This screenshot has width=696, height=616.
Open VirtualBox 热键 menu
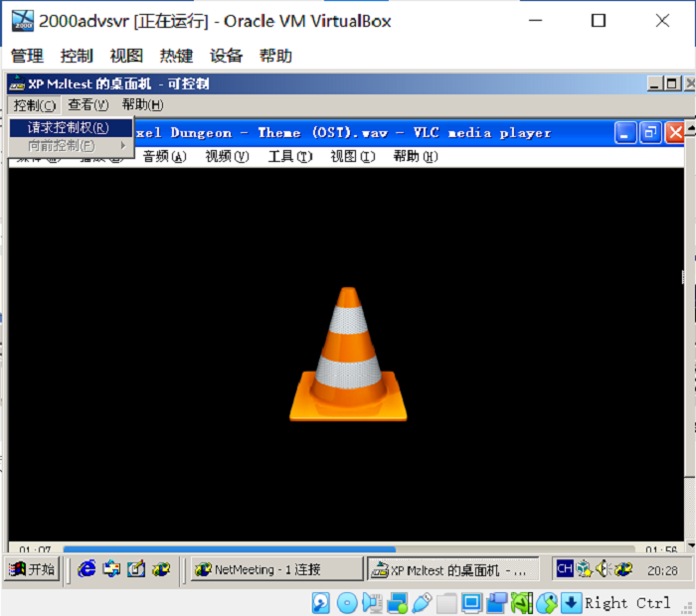coord(176,56)
